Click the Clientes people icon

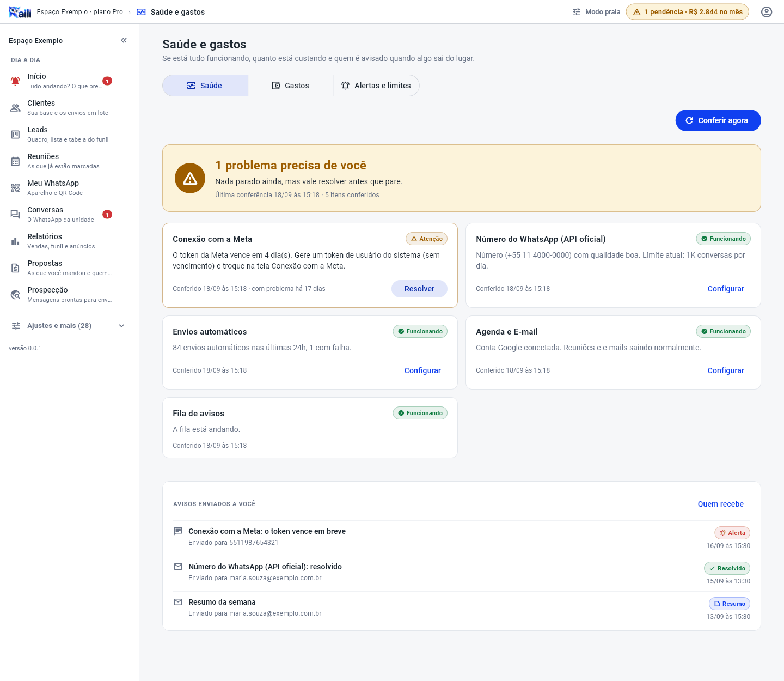coord(15,107)
